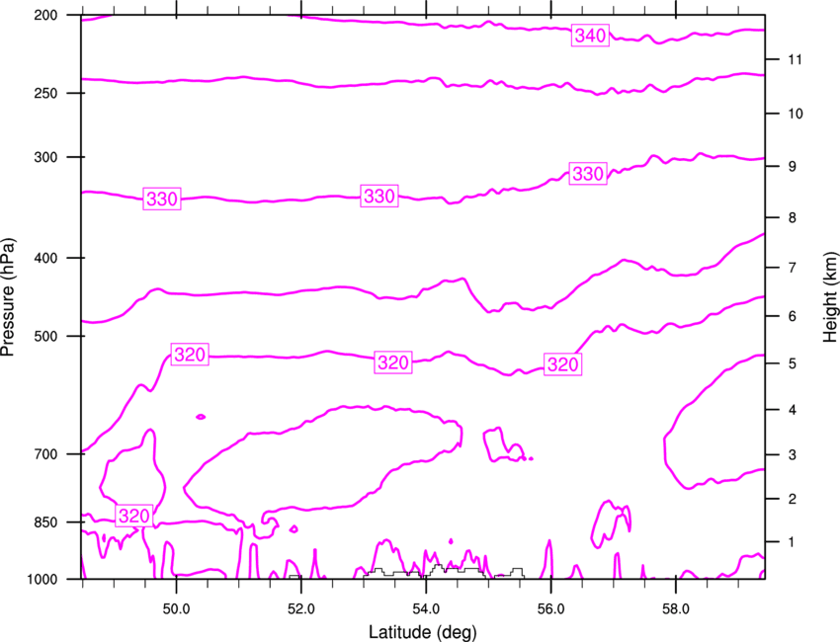Screen dimensions: 840x642
Task: Click the 1000 pressure tick label
Action: click(x=42, y=580)
